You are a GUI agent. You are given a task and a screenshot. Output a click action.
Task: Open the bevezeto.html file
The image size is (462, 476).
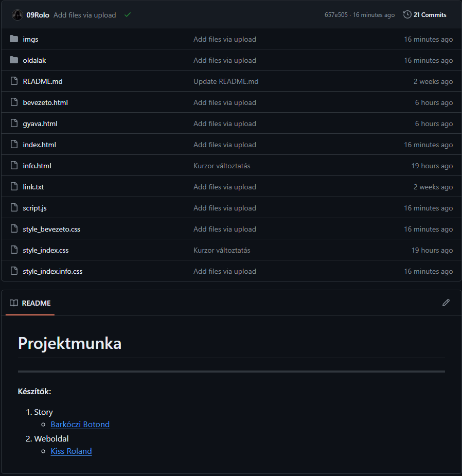(x=45, y=102)
